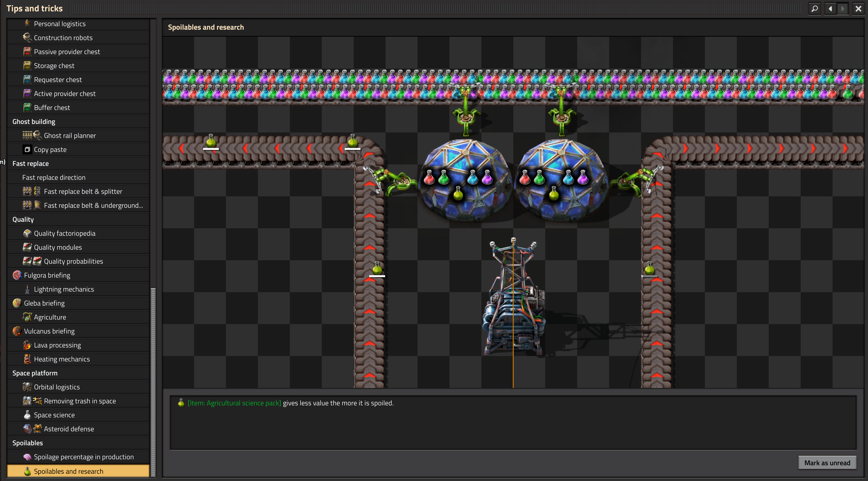Screen dimensions: 868x481
Task: Click the Personal logistics icon
Action: [x=27, y=24]
